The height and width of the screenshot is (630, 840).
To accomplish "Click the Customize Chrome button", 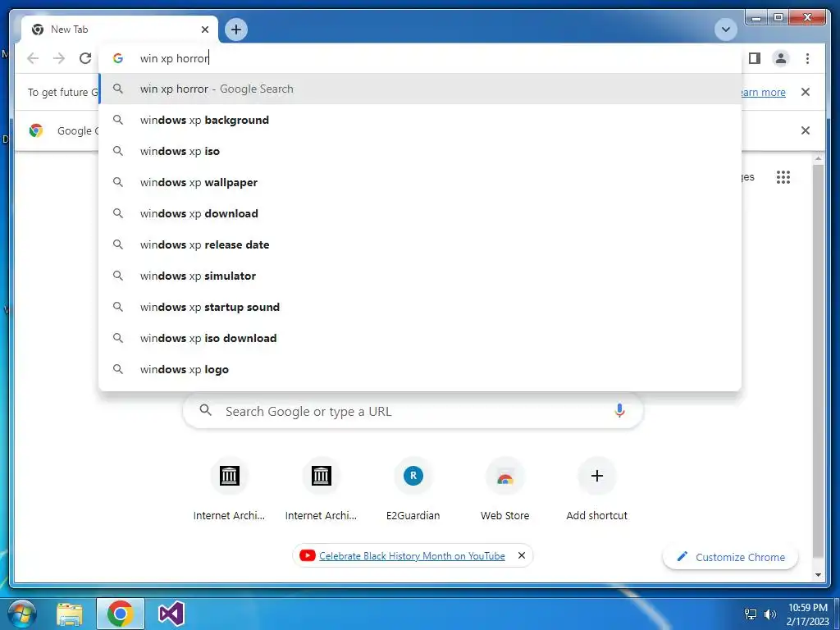I will tap(731, 557).
